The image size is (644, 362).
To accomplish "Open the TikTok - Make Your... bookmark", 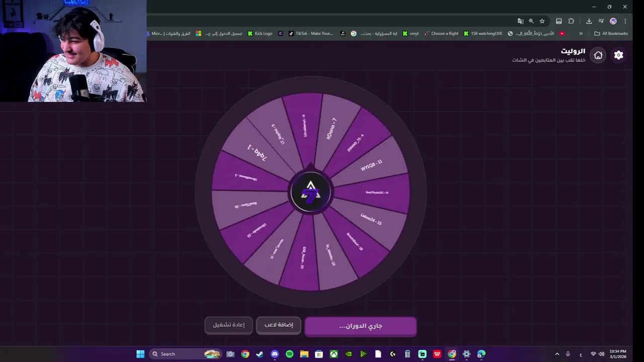I will point(310,34).
